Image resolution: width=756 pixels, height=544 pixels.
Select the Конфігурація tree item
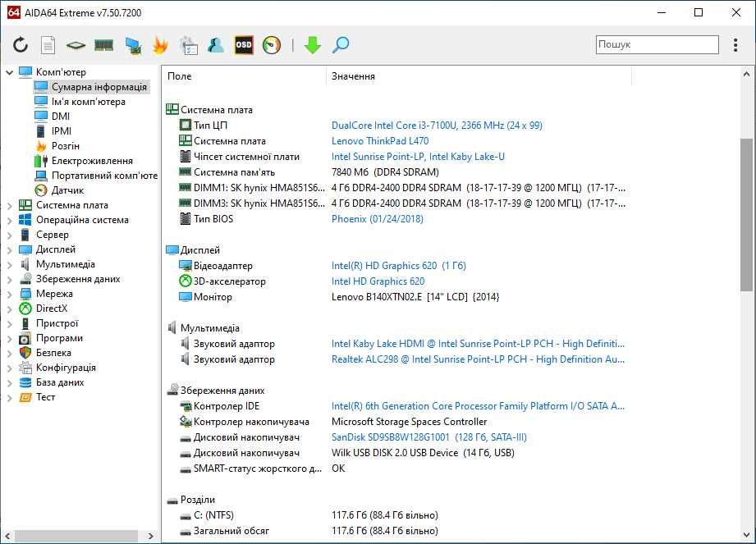[66, 368]
